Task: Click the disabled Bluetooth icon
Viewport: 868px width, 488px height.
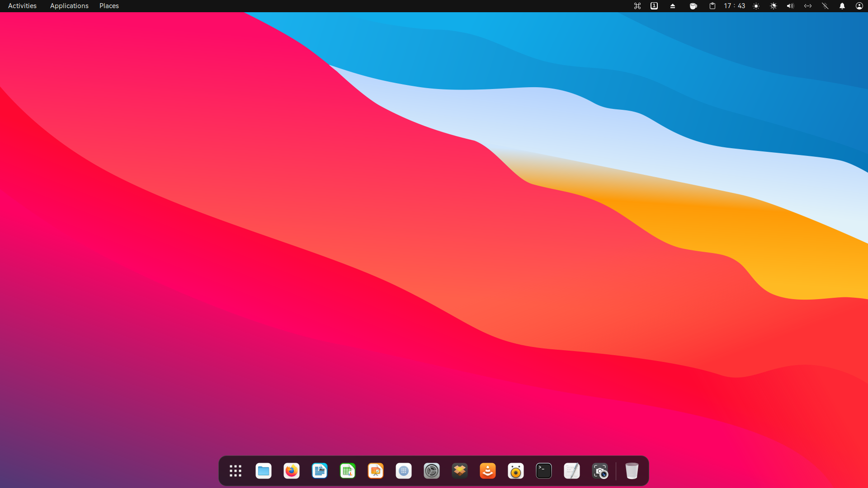Action: [825, 6]
